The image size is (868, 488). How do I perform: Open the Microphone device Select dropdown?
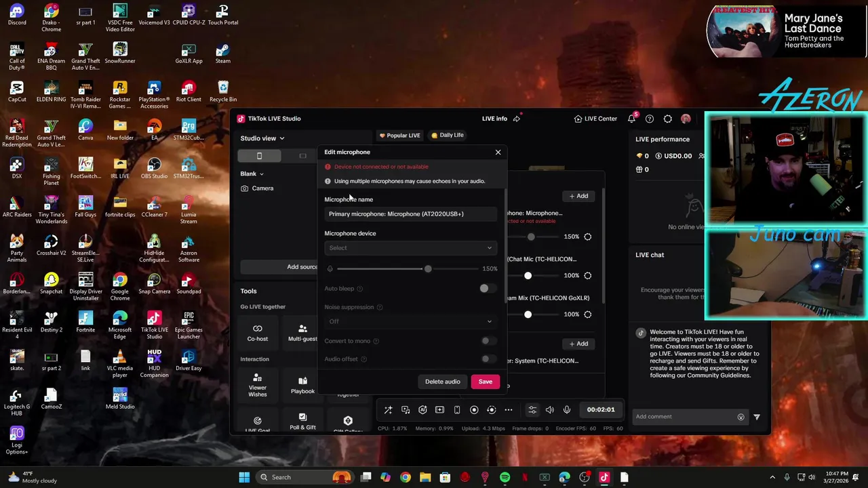[410, 248]
